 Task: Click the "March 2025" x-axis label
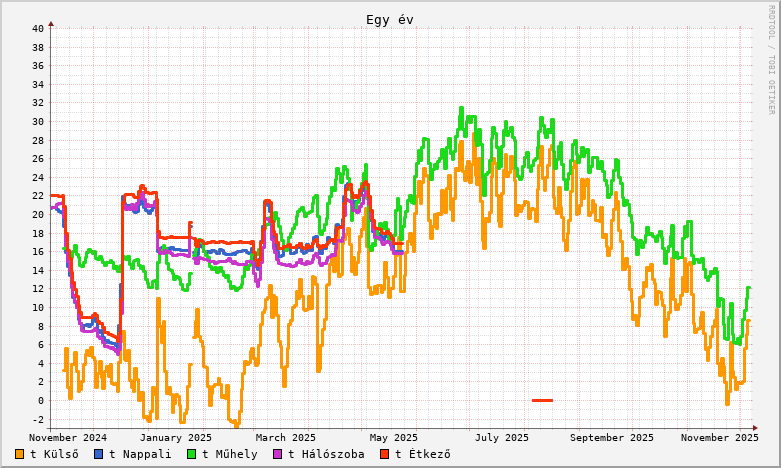coord(285,437)
